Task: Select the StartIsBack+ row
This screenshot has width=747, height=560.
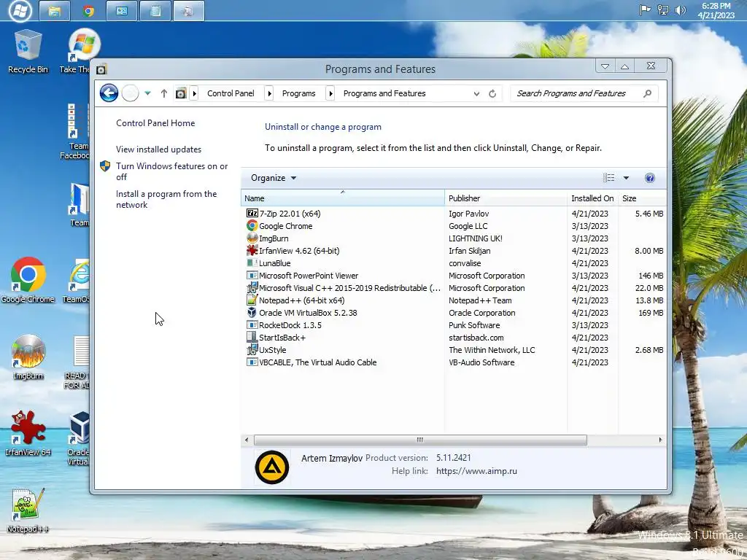Action: coord(454,337)
